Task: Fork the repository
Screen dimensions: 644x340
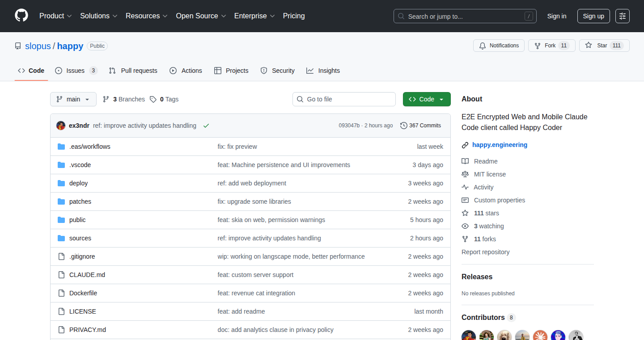Action: coord(551,46)
